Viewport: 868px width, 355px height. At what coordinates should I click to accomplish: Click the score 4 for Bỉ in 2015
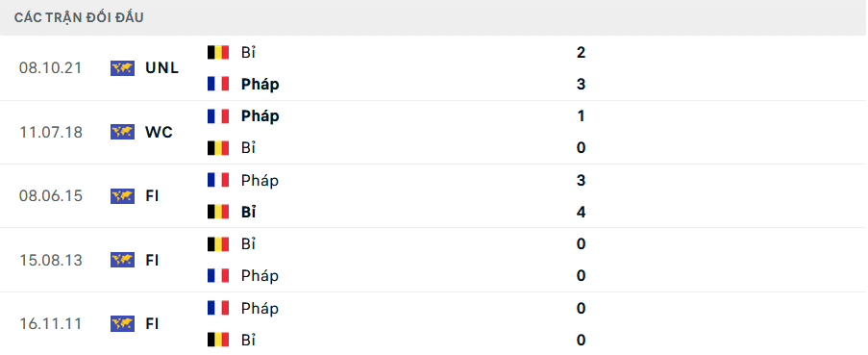point(581,212)
